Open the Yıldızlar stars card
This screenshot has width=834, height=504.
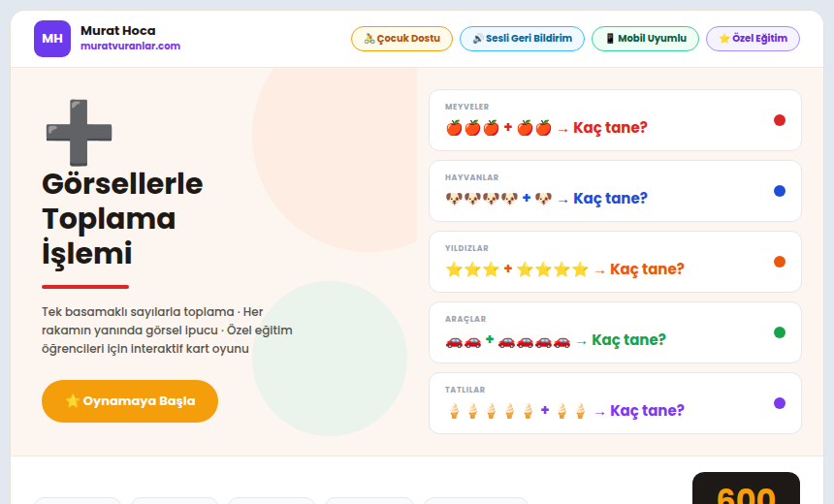pos(615,262)
